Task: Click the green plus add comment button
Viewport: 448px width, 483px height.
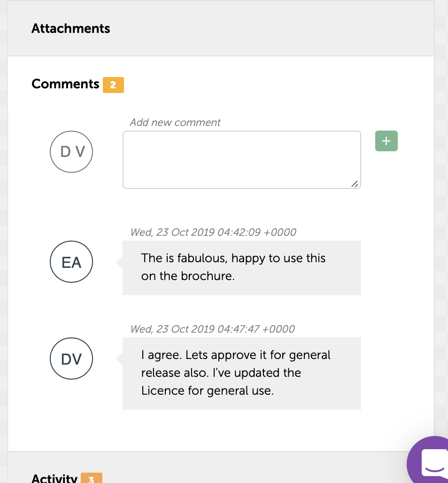Action: (386, 141)
